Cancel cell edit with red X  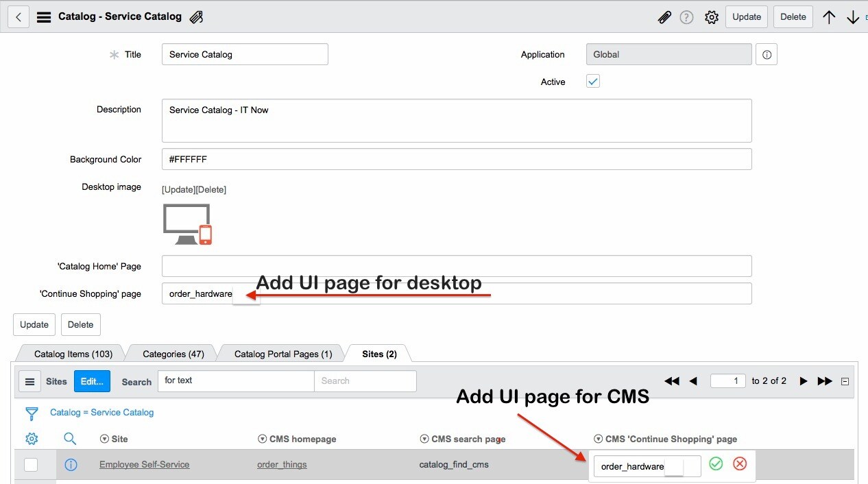(740, 464)
